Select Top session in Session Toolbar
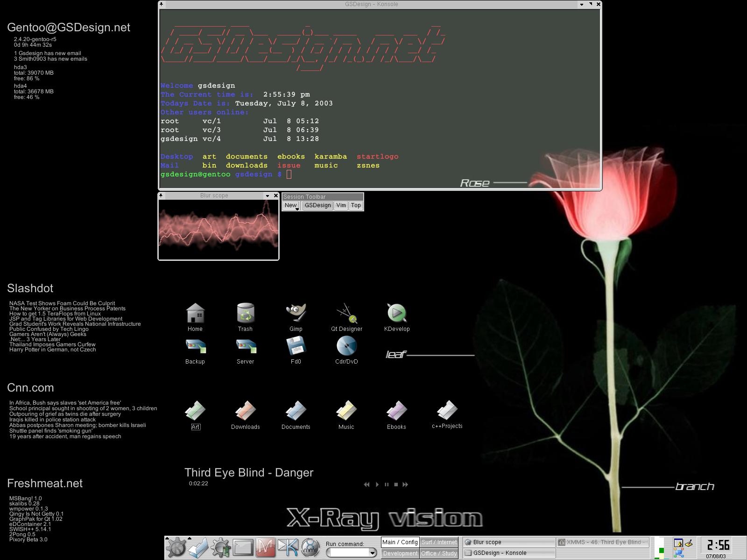The width and height of the screenshot is (747, 560). click(356, 205)
